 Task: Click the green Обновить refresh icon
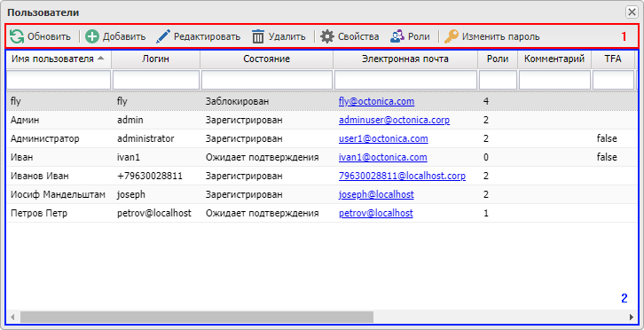point(17,36)
